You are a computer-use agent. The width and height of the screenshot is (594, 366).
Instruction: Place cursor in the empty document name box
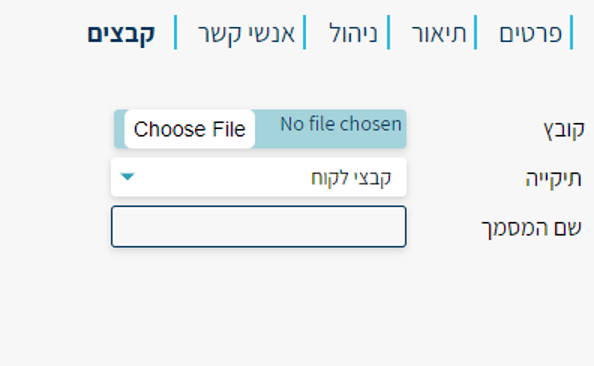tap(259, 227)
